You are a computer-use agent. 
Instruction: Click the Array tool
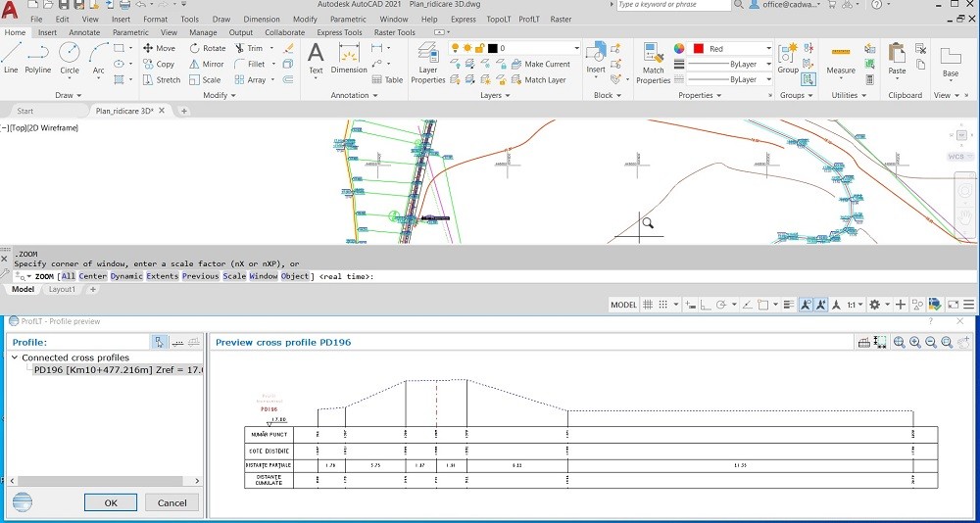250,80
